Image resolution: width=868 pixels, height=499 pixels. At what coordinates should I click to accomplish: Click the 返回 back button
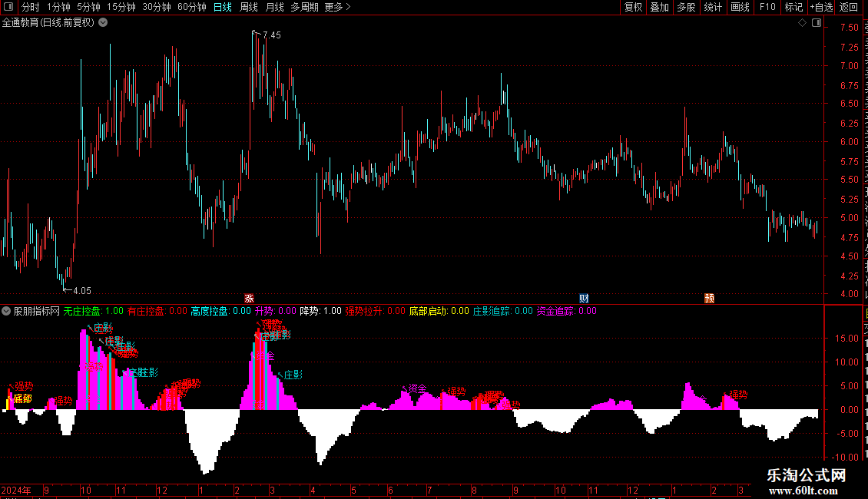[x=849, y=7]
